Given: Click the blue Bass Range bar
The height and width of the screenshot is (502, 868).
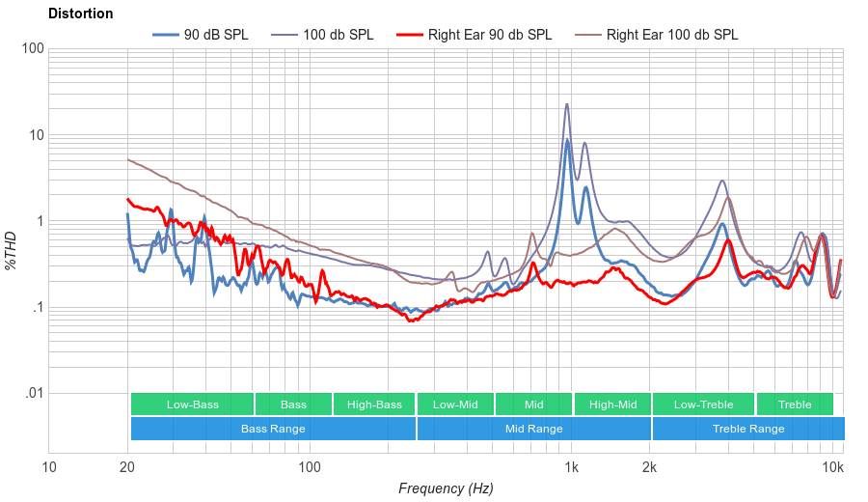Looking at the screenshot, I should pos(273,429).
